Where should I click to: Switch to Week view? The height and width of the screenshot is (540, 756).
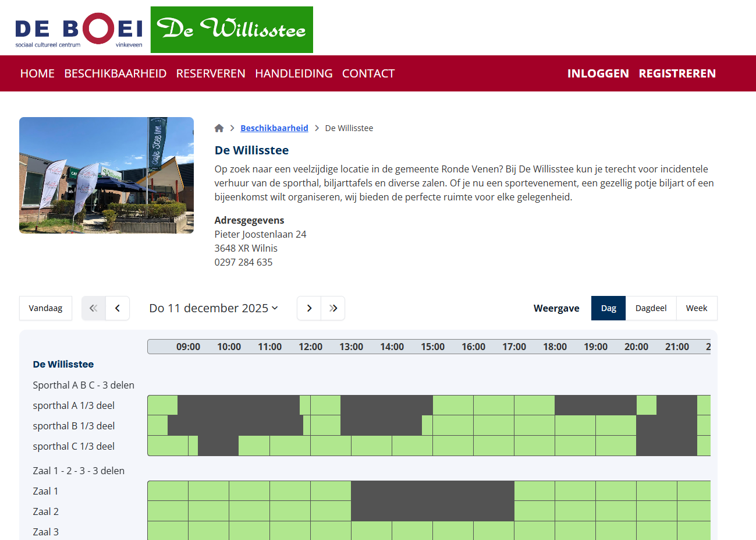[696, 308]
